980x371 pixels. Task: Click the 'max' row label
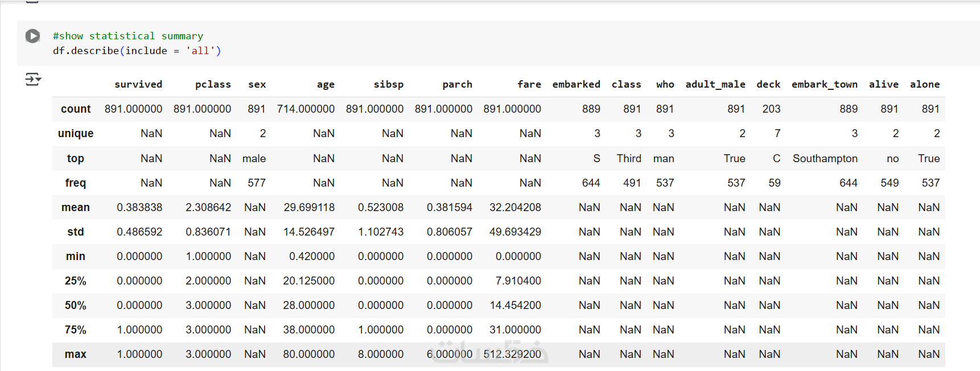76,354
